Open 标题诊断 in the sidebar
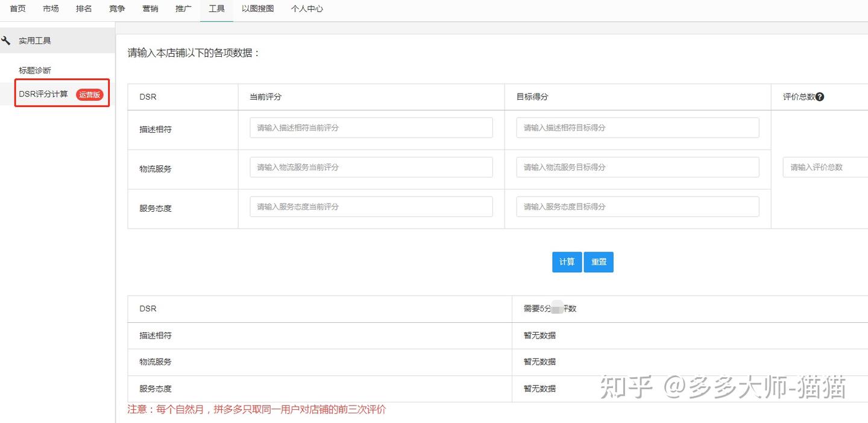The image size is (868, 423). point(35,71)
